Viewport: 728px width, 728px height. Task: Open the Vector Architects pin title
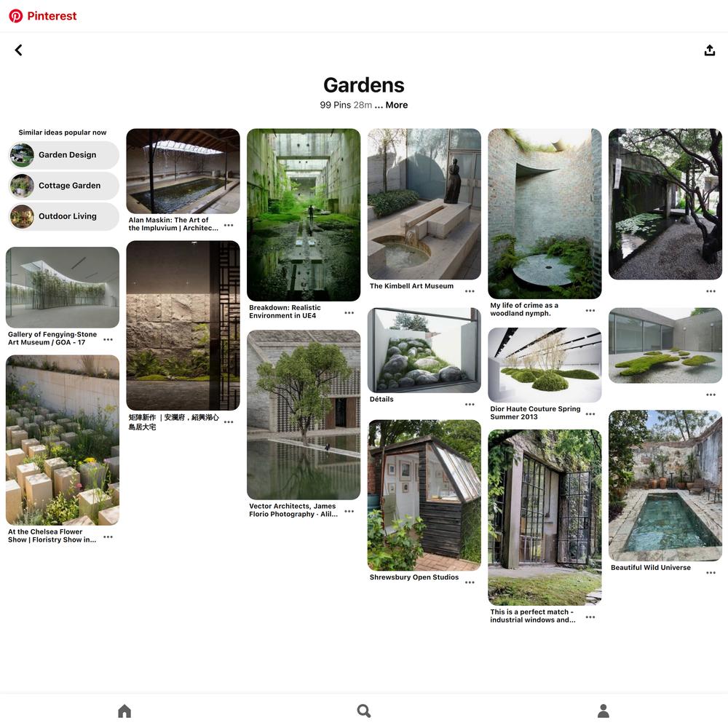[x=293, y=510]
